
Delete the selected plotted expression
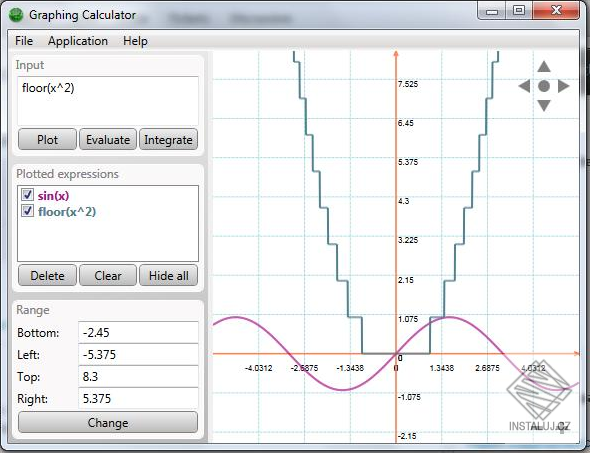coord(47,275)
